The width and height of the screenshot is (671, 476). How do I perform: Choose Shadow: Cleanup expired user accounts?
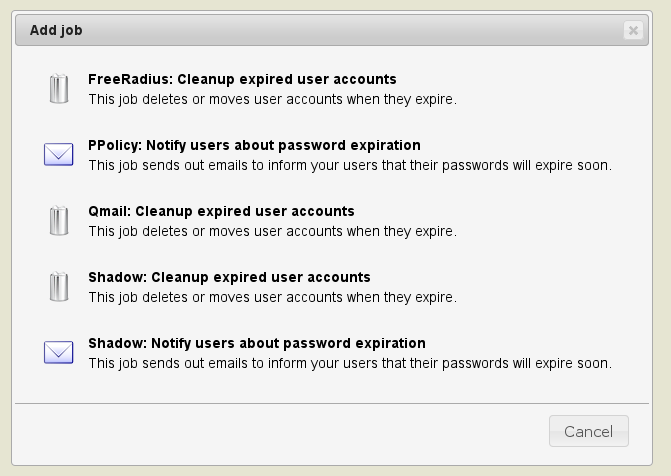(x=229, y=277)
